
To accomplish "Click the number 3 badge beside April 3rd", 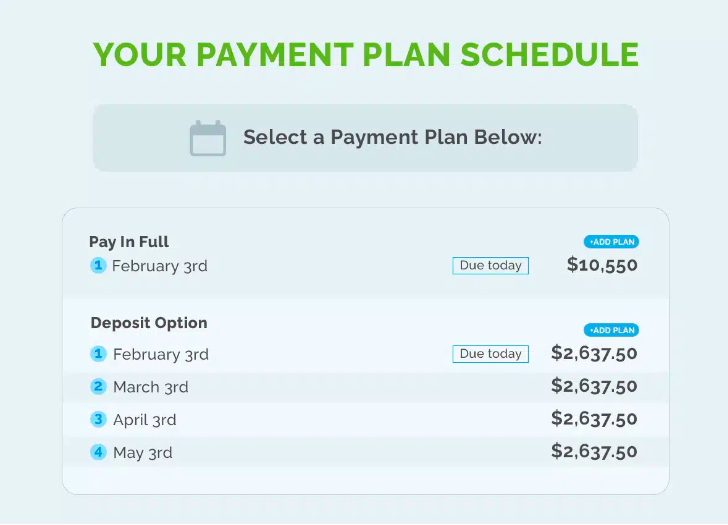I will point(98,420).
